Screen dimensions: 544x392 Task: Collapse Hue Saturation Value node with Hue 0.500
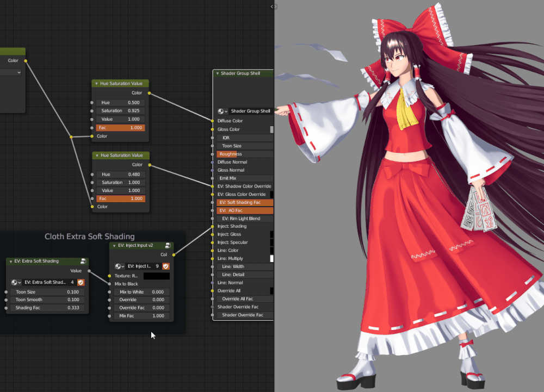pos(97,84)
